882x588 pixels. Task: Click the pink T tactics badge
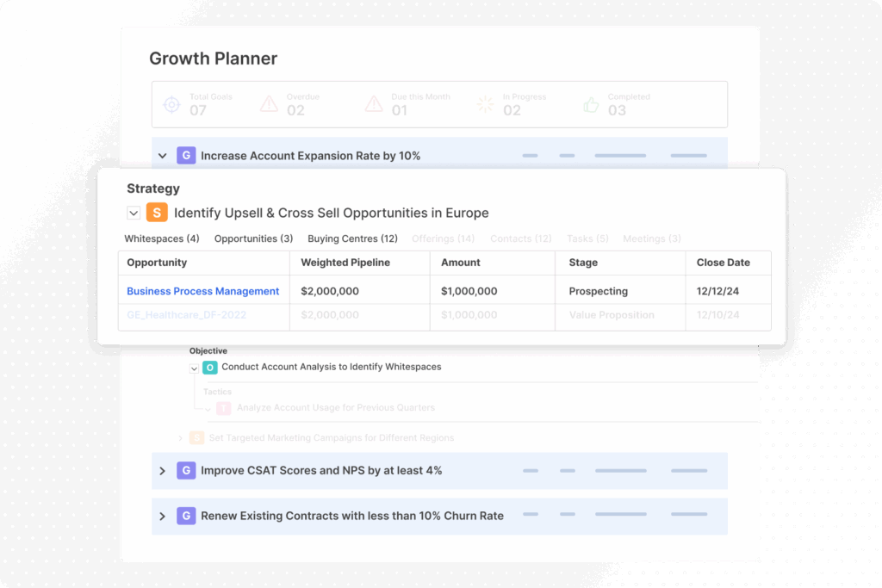point(224,408)
